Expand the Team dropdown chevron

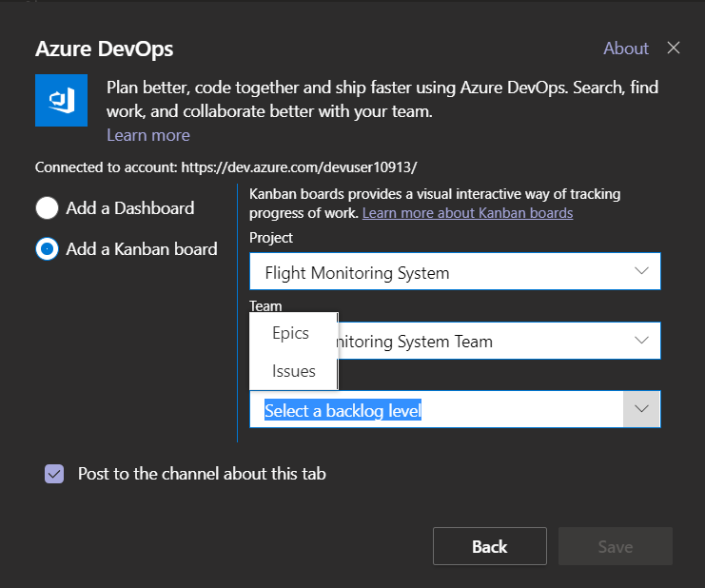641,340
